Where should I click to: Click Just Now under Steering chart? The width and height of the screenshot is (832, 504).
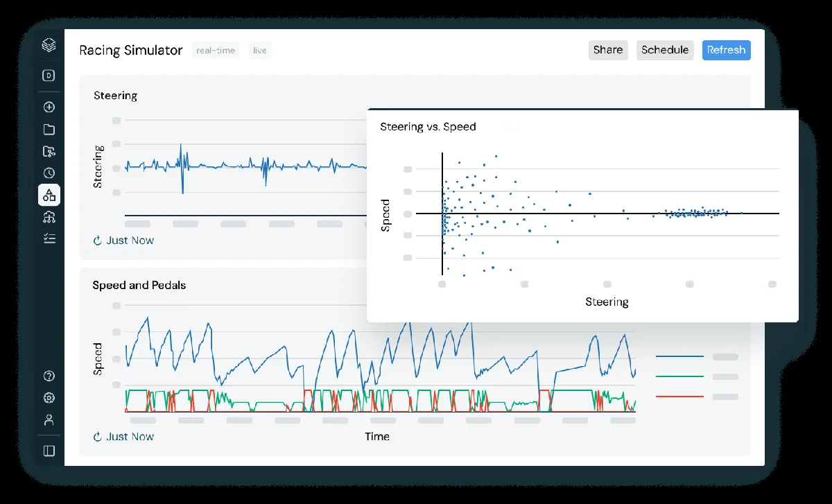click(130, 241)
